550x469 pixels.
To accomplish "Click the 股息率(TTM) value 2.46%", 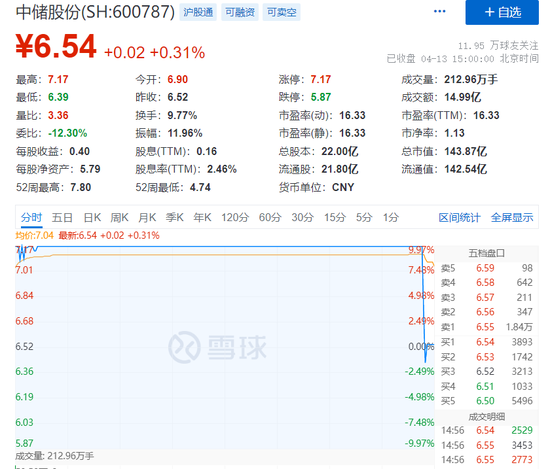I will [x=222, y=169].
